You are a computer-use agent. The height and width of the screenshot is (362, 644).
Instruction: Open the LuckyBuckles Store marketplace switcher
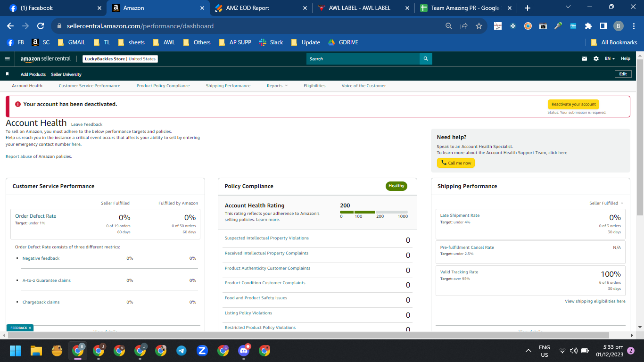[120, 59]
